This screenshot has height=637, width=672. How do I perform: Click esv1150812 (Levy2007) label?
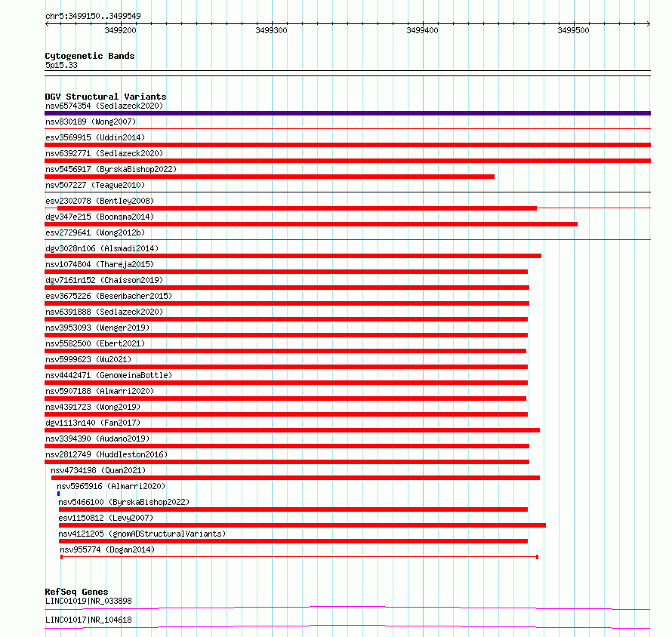coord(106,518)
